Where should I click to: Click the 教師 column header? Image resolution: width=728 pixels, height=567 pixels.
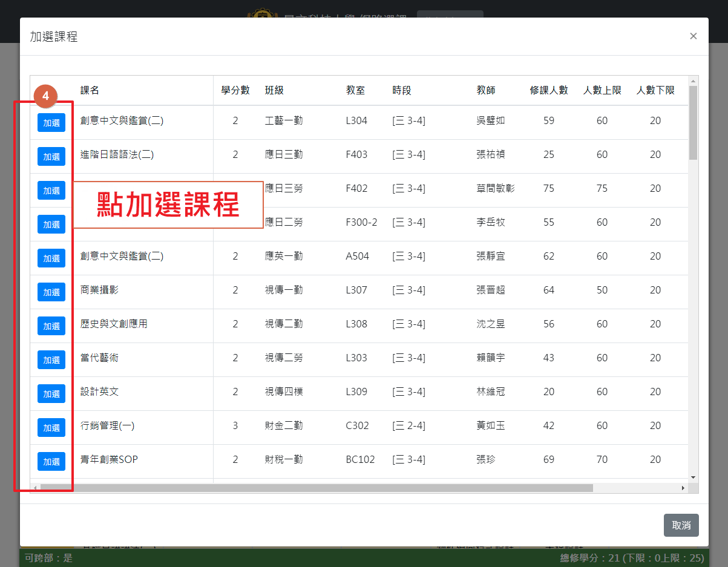(486, 91)
